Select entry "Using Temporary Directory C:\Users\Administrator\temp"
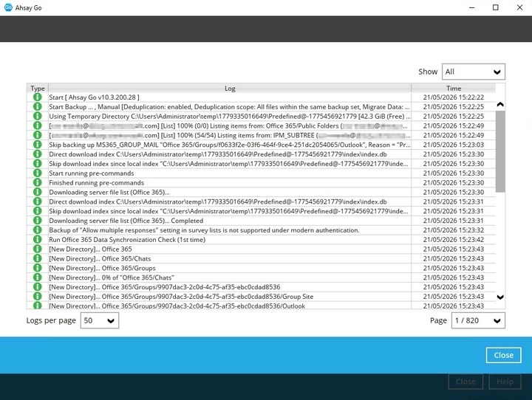The image size is (532, 400). pyautogui.click(x=229, y=117)
